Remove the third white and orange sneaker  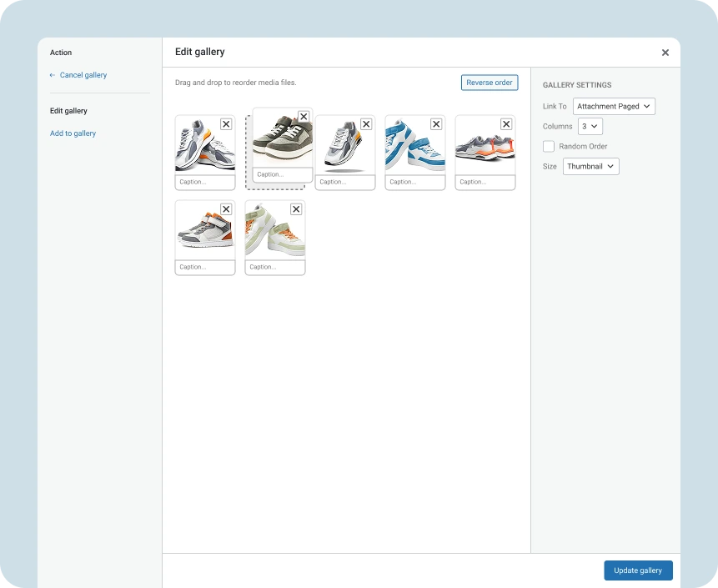366,123
